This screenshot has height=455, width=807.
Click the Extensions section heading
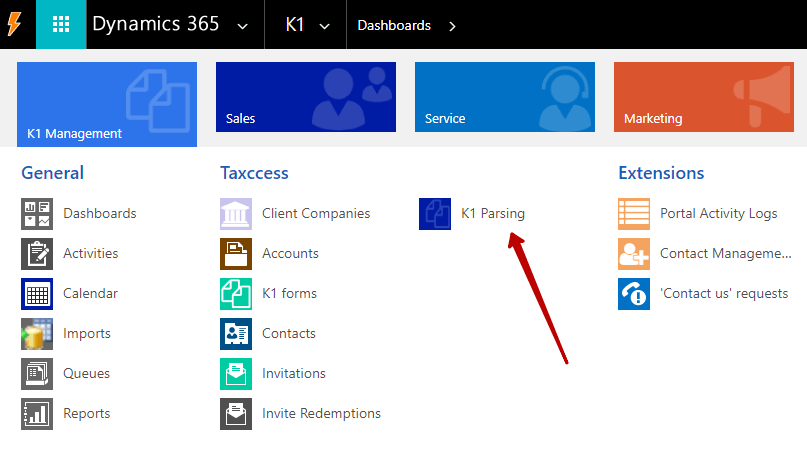(661, 173)
